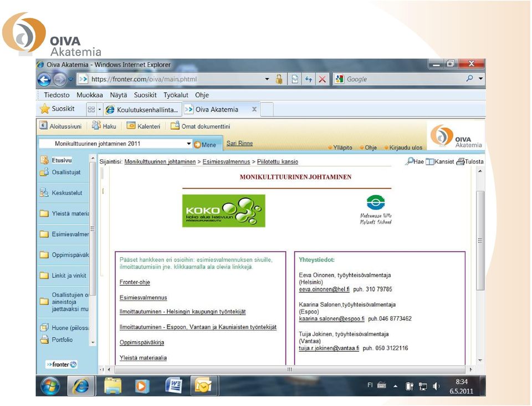The image size is (532, 406).
Task: Open Kalenteri calendar in Fronter toolbar
Action: 143,126
